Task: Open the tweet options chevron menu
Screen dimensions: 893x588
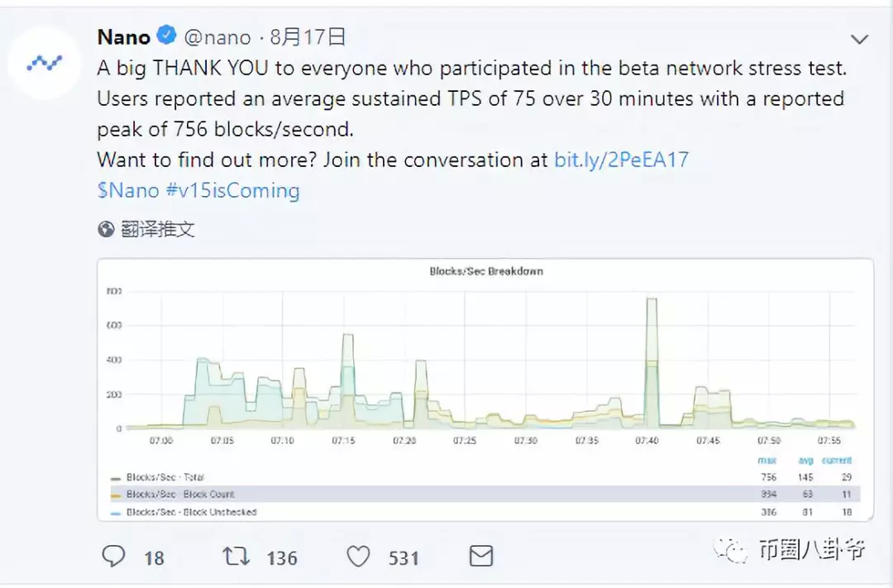Action: (859, 40)
